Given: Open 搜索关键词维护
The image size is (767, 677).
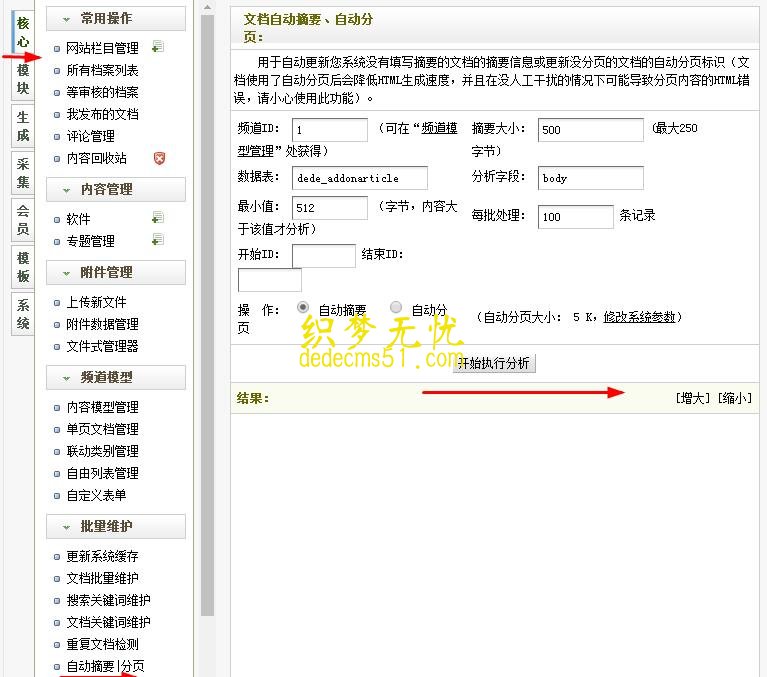Looking at the screenshot, I should [109, 600].
